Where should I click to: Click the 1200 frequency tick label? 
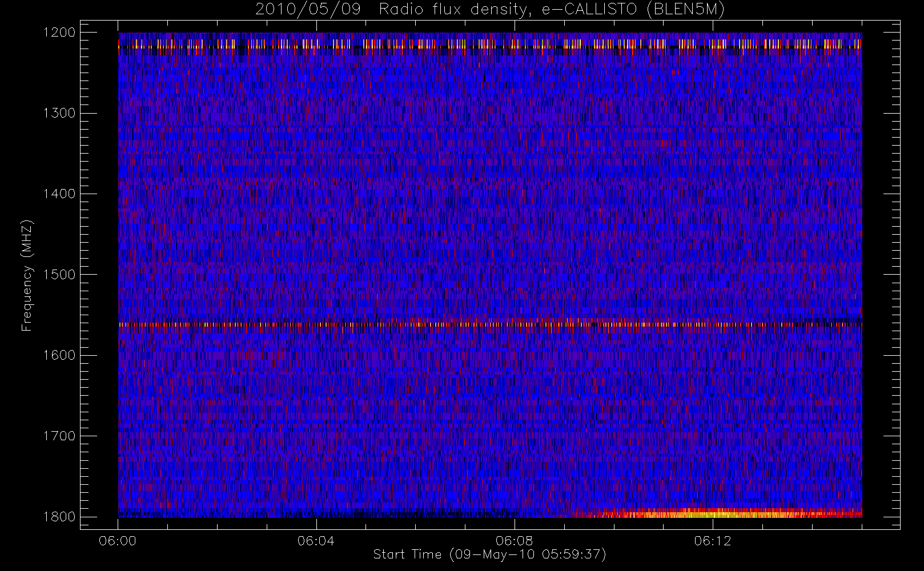coord(59,33)
